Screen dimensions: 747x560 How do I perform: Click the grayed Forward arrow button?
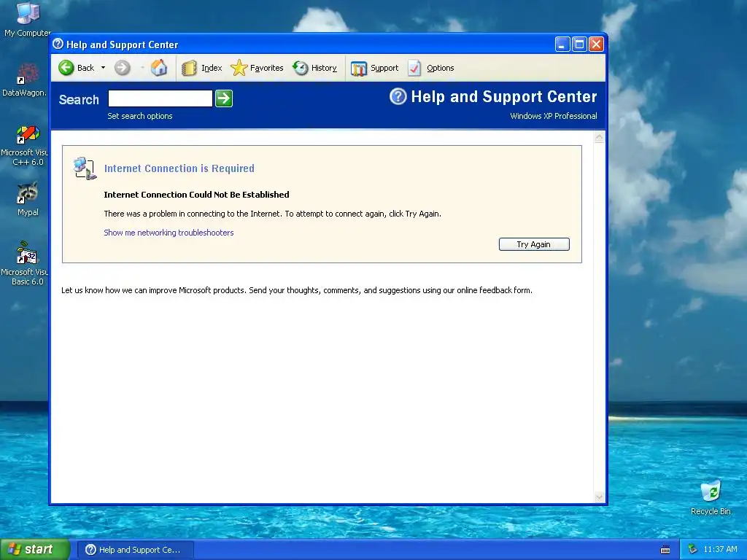click(122, 68)
